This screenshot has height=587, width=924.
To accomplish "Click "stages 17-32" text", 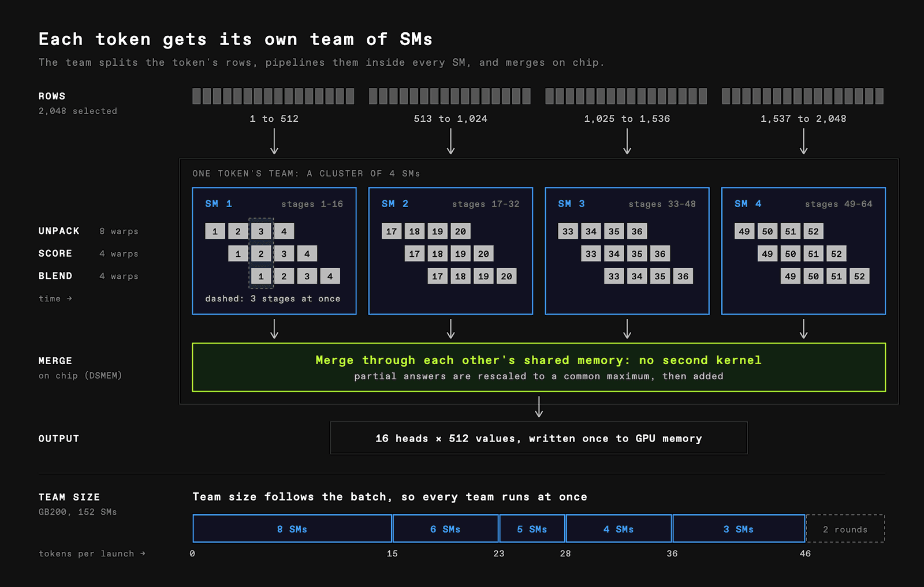I will click(486, 204).
